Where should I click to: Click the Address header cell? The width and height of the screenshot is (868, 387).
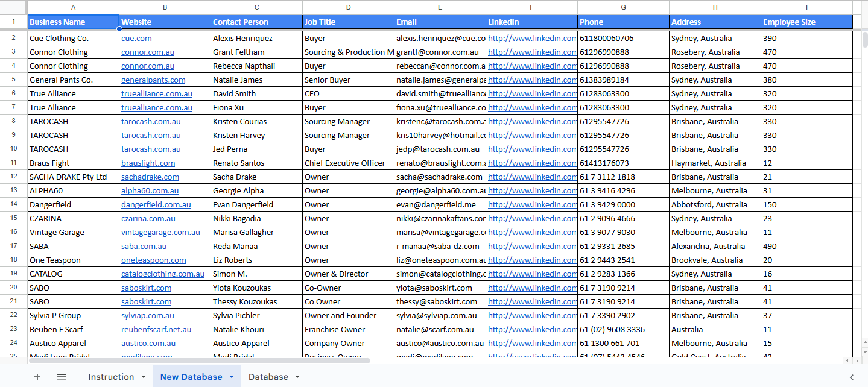[x=715, y=22]
